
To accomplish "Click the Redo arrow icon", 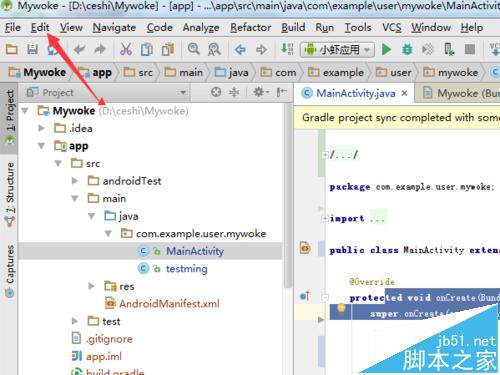I will coord(100,50).
